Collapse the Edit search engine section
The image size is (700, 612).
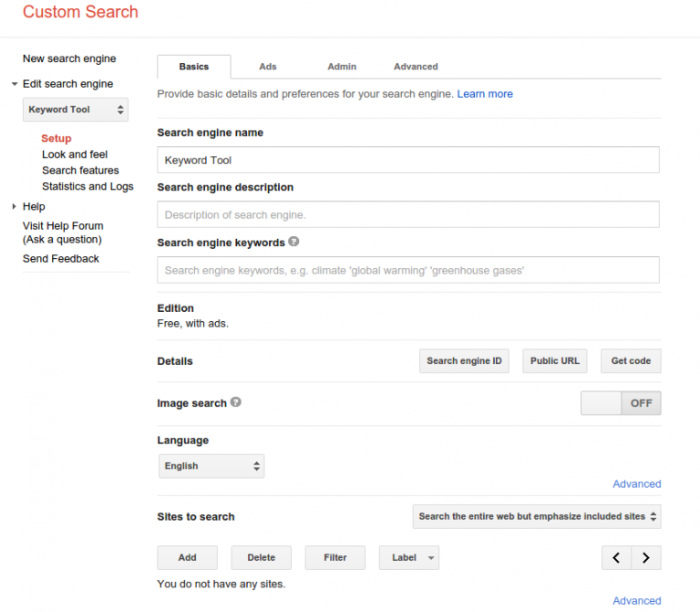tap(15, 84)
